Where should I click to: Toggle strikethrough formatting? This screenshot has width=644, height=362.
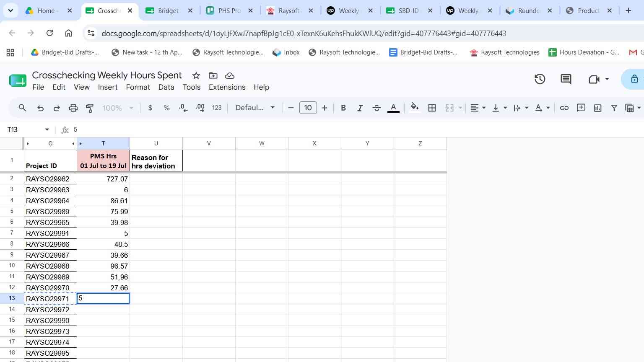coord(377,108)
